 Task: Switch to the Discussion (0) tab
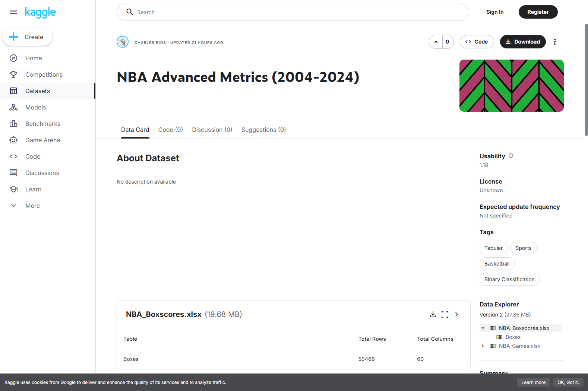(x=212, y=130)
